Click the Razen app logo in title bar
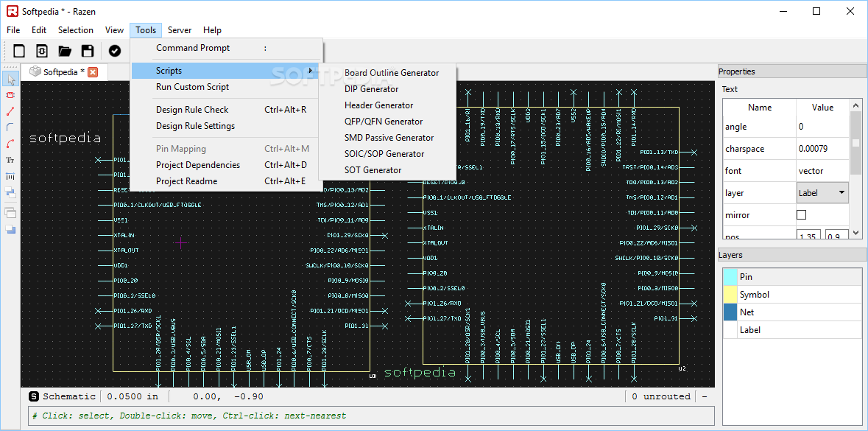868x431 pixels. (x=13, y=11)
